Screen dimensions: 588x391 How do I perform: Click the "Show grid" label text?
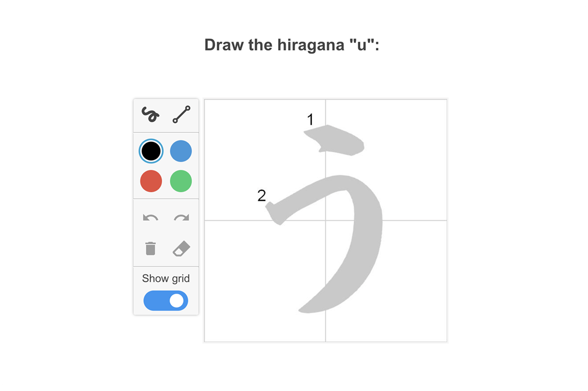tap(166, 279)
